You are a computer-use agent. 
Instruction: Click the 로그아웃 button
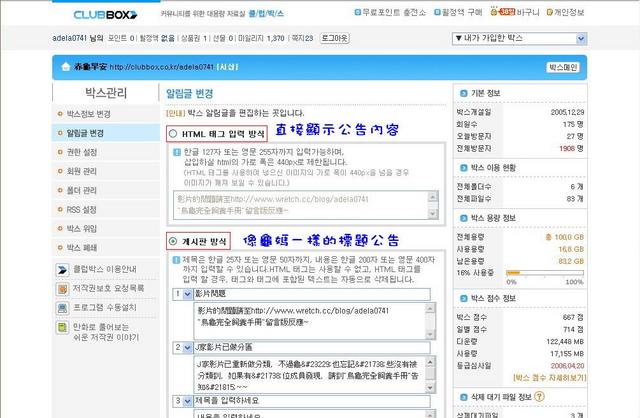point(334,38)
